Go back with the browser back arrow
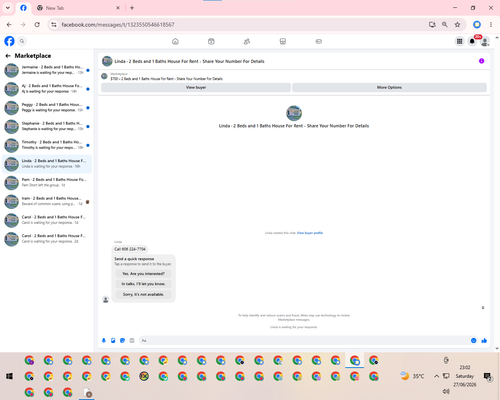This screenshot has height=400, width=500. pos(9,25)
